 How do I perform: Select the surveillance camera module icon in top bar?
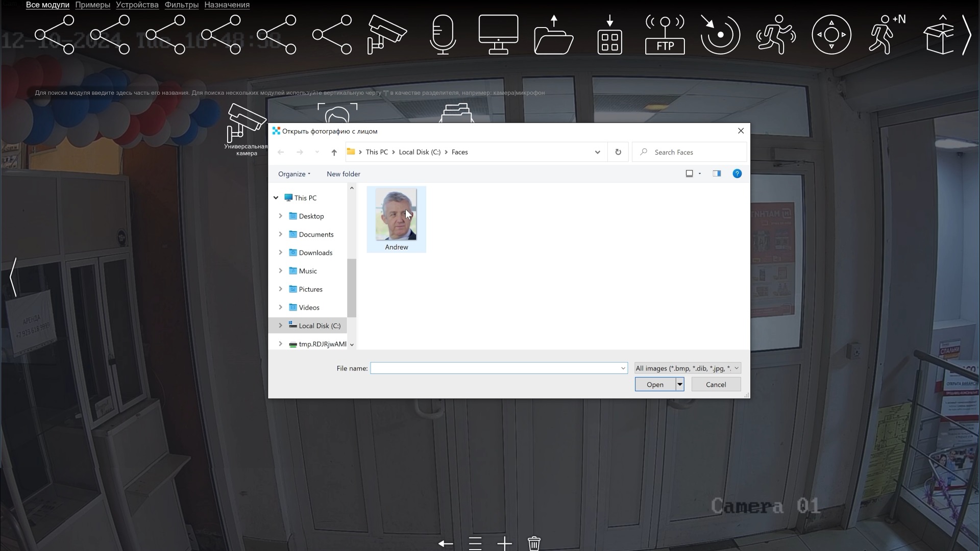click(x=387, y=35)
